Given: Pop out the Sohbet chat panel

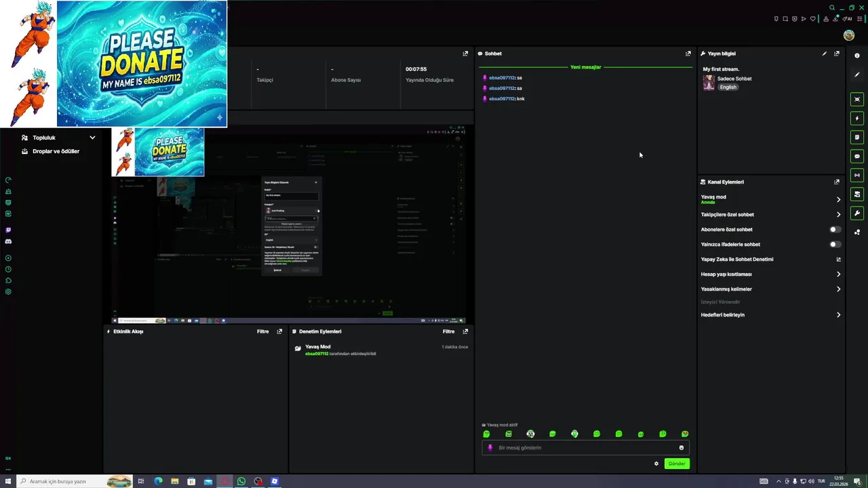Looking at the screenshot, I should pos(688,54).
